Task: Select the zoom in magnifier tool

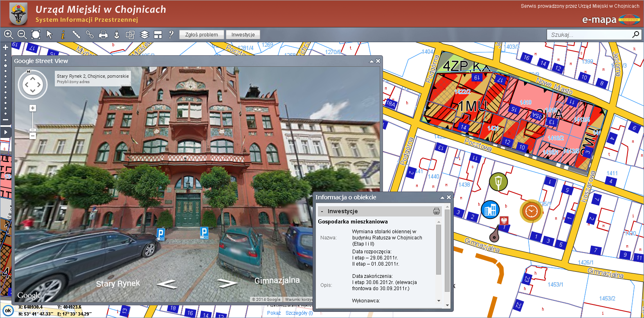Action: pyautogui.click(x=9, y=34)
